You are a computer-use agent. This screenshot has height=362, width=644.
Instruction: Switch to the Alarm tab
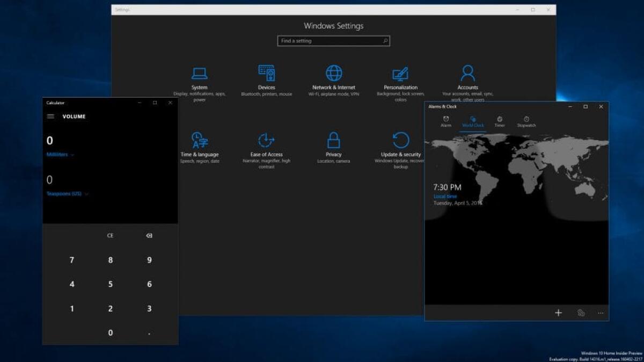446,122
